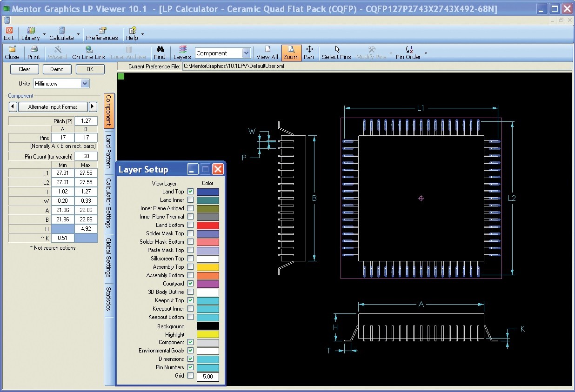Viewport: 575px width, 392px height.
Task: Click the Modify Pins tool
Action: click(x=371, y=53)
